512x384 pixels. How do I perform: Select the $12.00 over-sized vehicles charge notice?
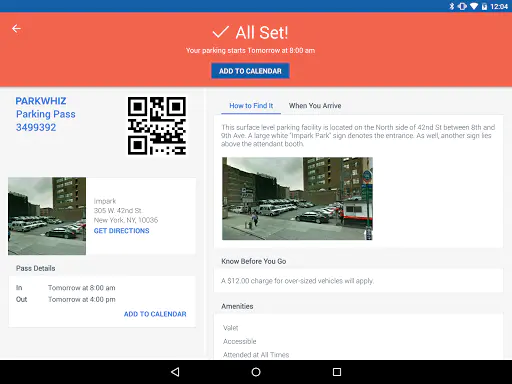click(297, 281)
